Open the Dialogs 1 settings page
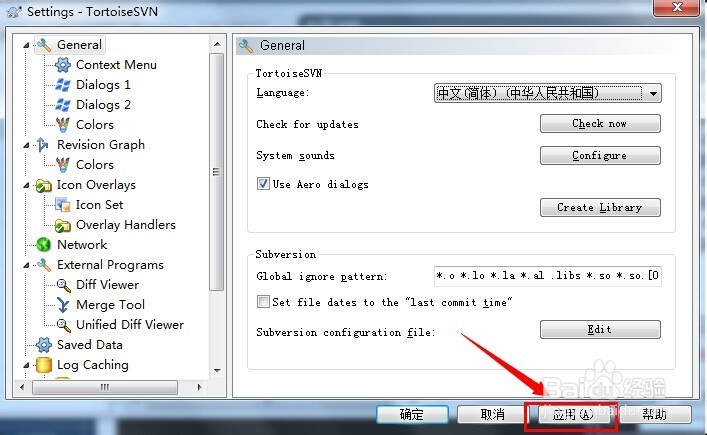This screenshot has height=435, width=707. (103, 85)
